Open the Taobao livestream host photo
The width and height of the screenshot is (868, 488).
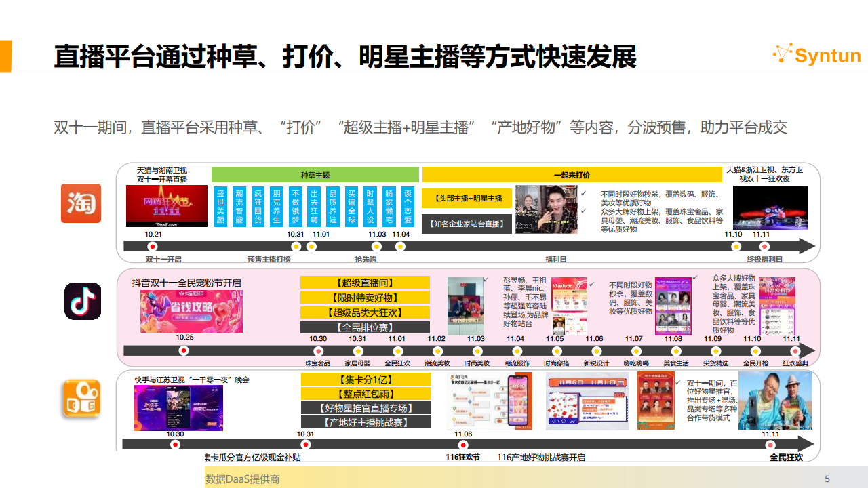tap(547, 209)
